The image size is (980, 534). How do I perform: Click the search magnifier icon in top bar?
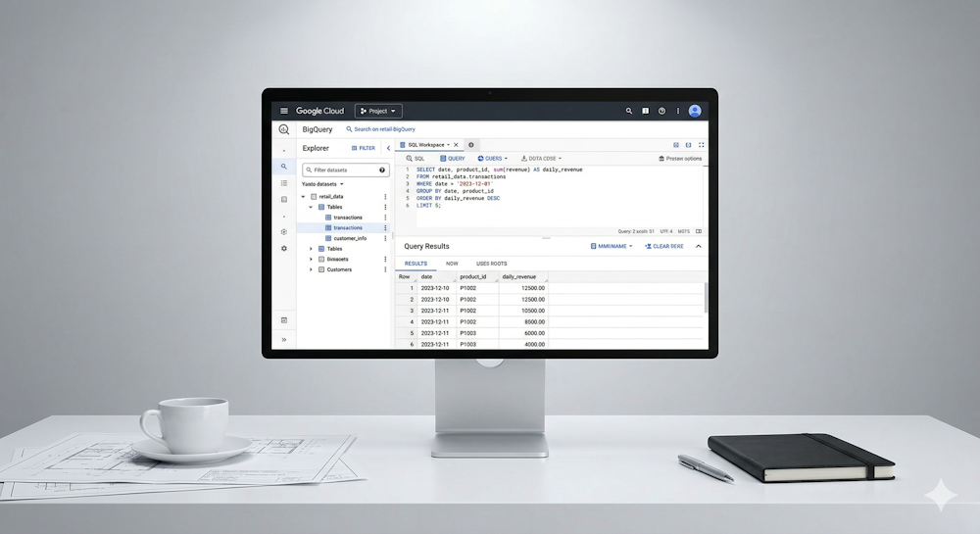[629, 111]
